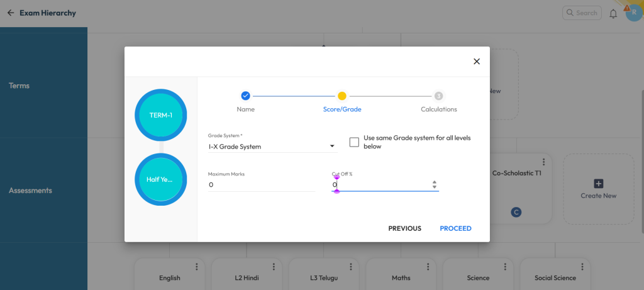
Task: Open three-dot menu on Maths subject card
Action: pyautogui.click(x=428, y=267)
